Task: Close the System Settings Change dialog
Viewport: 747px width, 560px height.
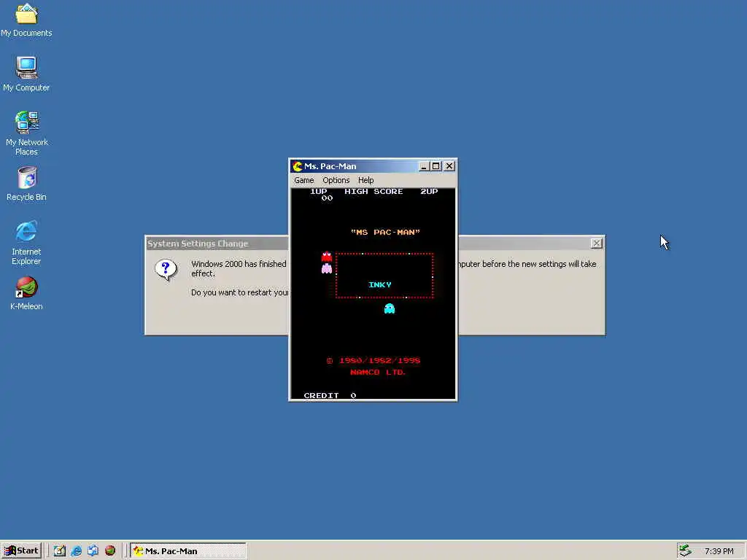Action: (x=597, y=244)
